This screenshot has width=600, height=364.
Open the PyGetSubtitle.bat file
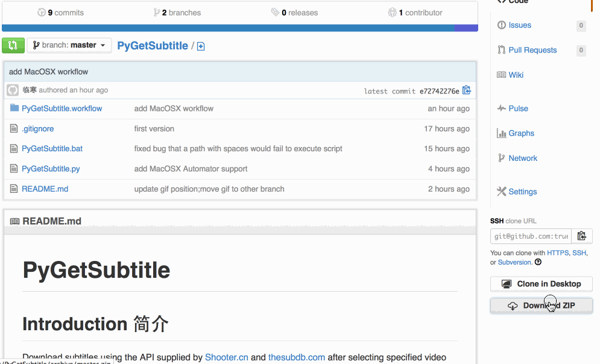coord(52,149)
